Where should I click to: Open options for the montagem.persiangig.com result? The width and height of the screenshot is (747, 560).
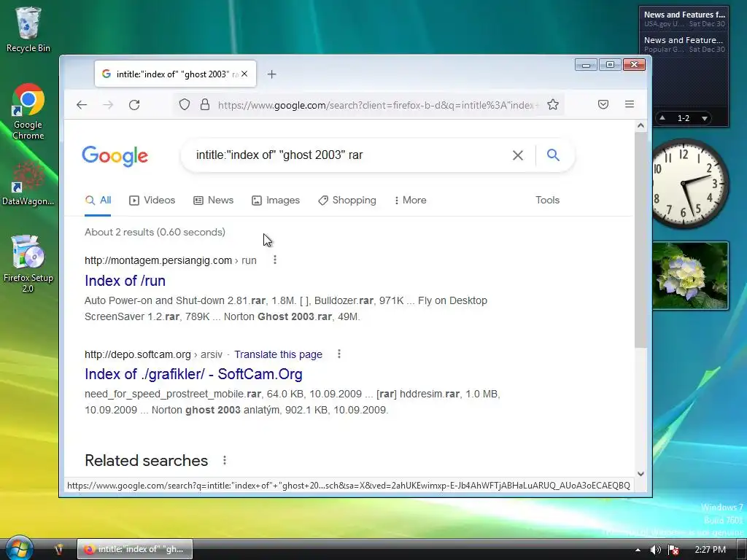point(275,260)
